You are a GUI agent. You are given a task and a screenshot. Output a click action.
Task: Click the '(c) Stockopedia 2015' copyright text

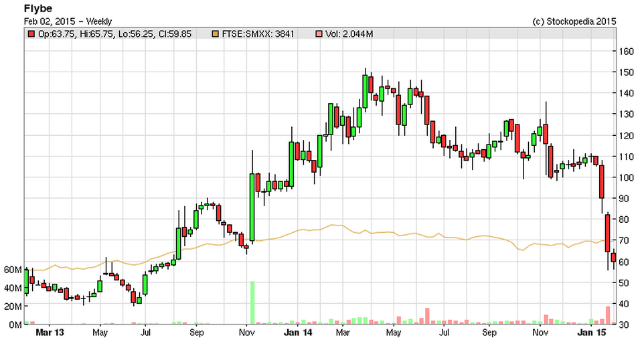pyautogui.click(x=574, y=21)
